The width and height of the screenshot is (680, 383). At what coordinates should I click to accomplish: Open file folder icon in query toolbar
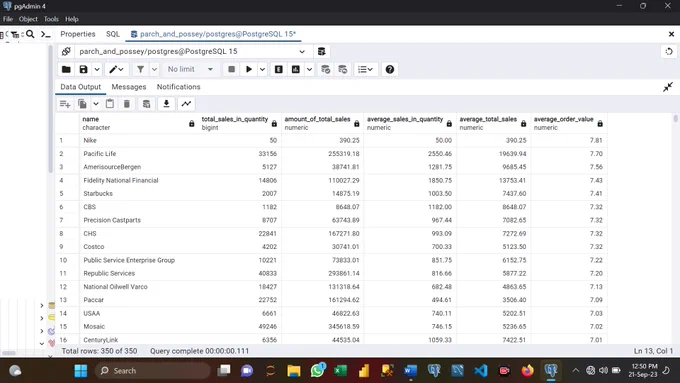pyautogui.click(x=66, y=69)
